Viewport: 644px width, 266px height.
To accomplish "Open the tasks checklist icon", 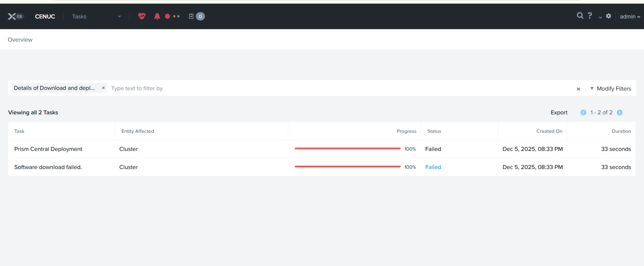I will click(191, 16).
